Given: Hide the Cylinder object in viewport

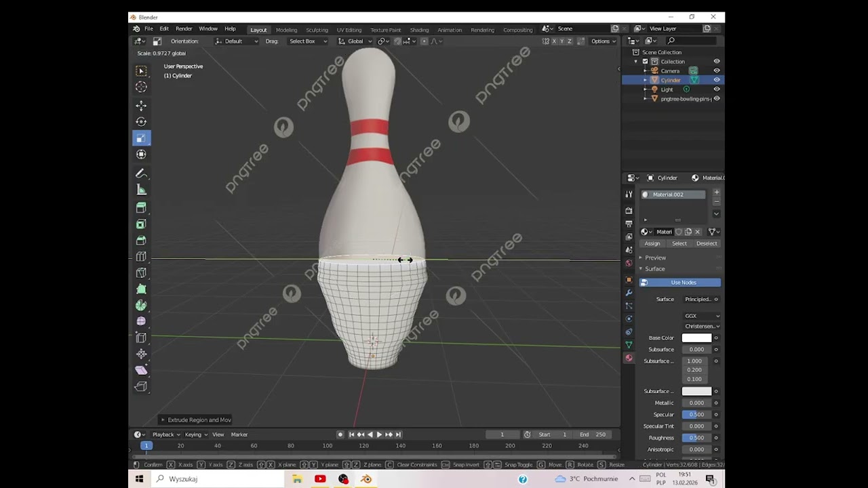Looking at the screenshot, I should [x=717, y=80].
